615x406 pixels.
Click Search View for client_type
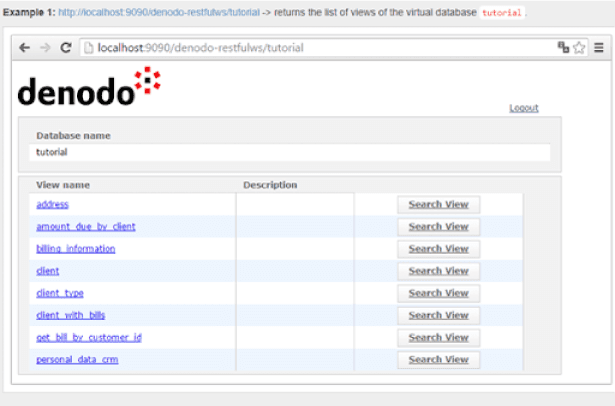pyautogui.click(x=439, y=293)
